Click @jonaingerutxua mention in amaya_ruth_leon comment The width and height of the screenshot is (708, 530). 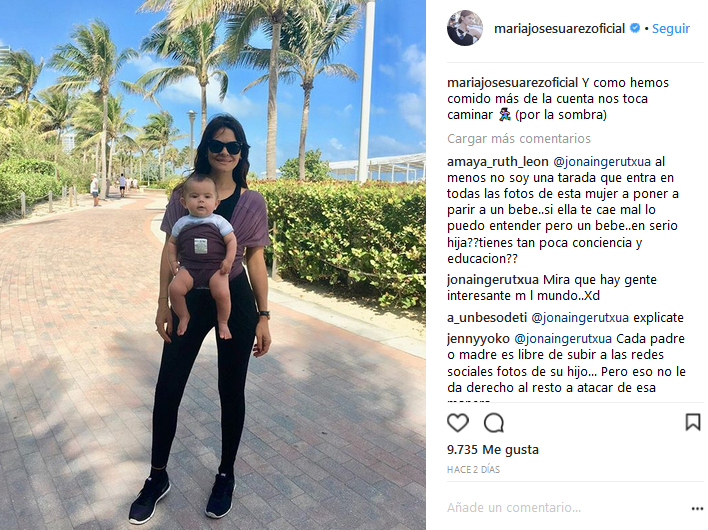[x=602, y=162]
